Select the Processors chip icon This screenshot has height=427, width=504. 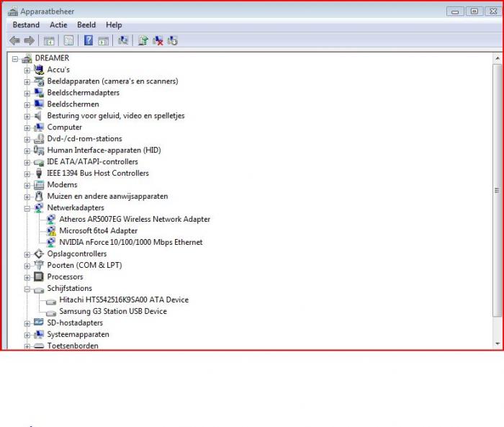click(x=39, y=277)
